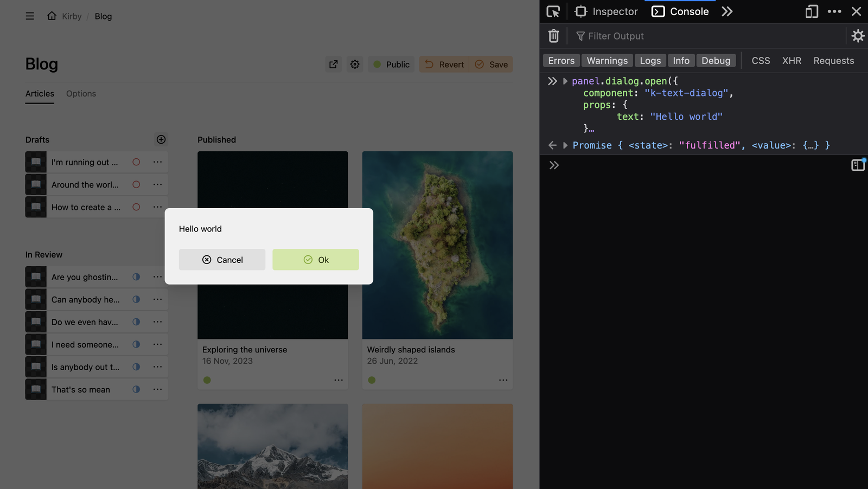Open the Inspector devtools tab

[x=606, y=11]
